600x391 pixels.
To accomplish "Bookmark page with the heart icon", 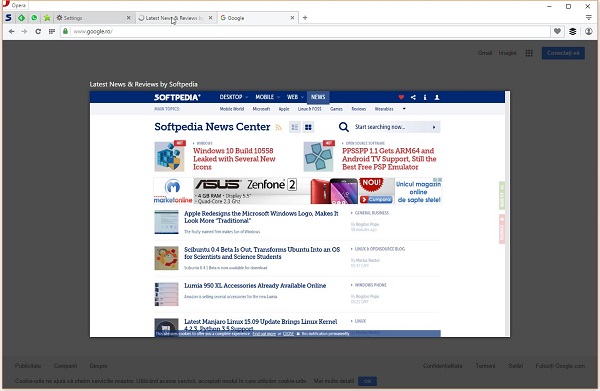I will click(x=557, y=31).
